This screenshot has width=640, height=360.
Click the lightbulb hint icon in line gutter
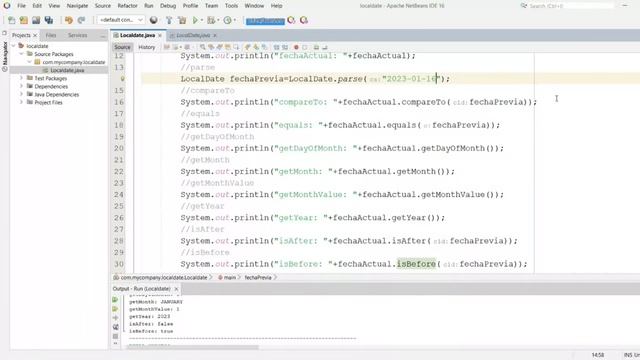coord(122,79)
